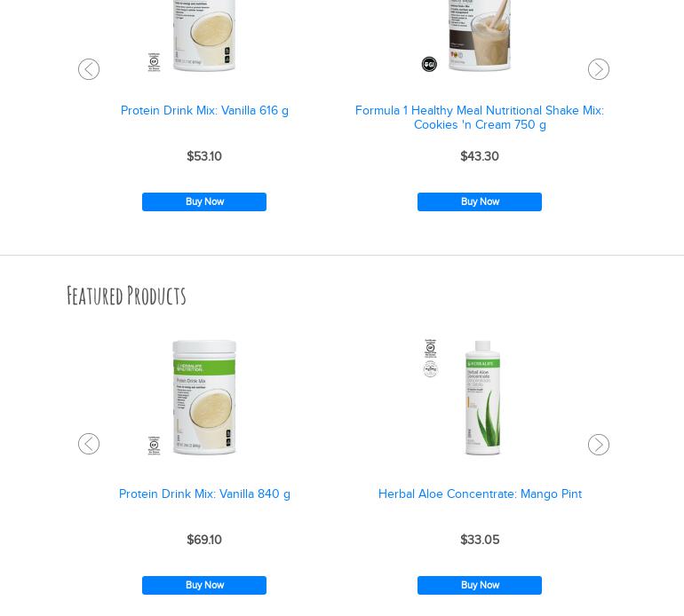
Task: Go to previous item beside Vanilla 616 g
Action: [89, 69]
